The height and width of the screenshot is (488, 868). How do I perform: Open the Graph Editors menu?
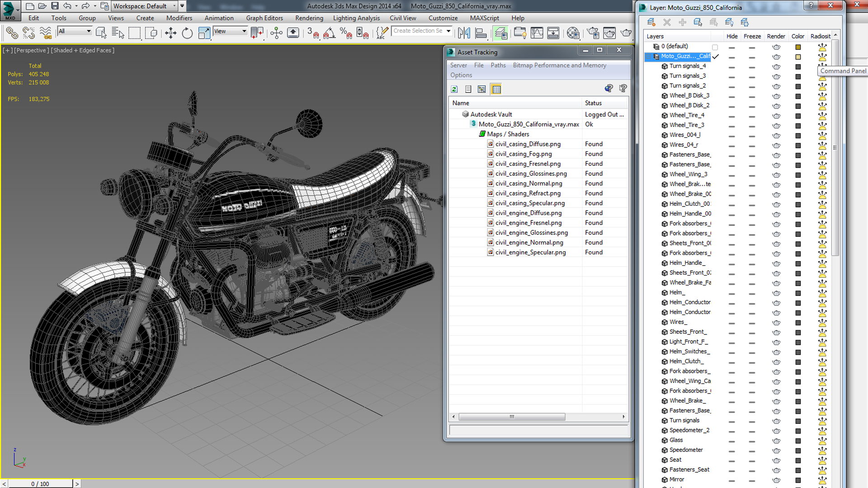pos(264,18)
